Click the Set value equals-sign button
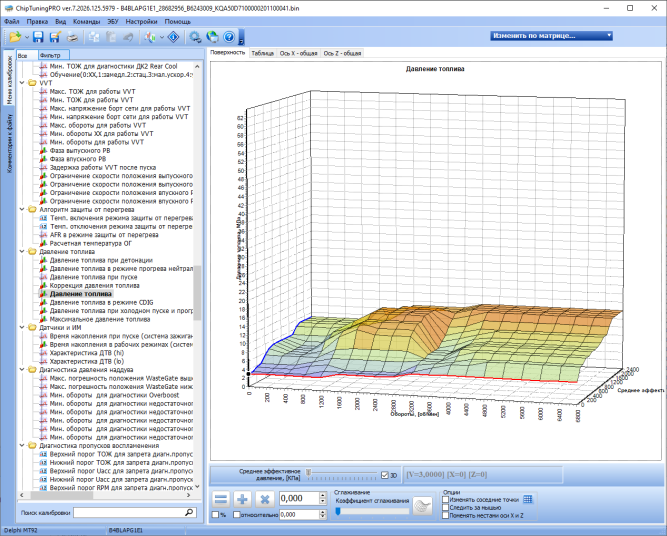This screenshot has width=667, height=536. click(x=221, y=499)
